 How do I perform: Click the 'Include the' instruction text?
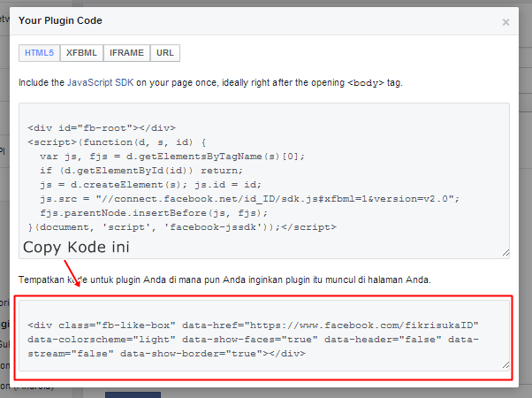pos(42,82)
